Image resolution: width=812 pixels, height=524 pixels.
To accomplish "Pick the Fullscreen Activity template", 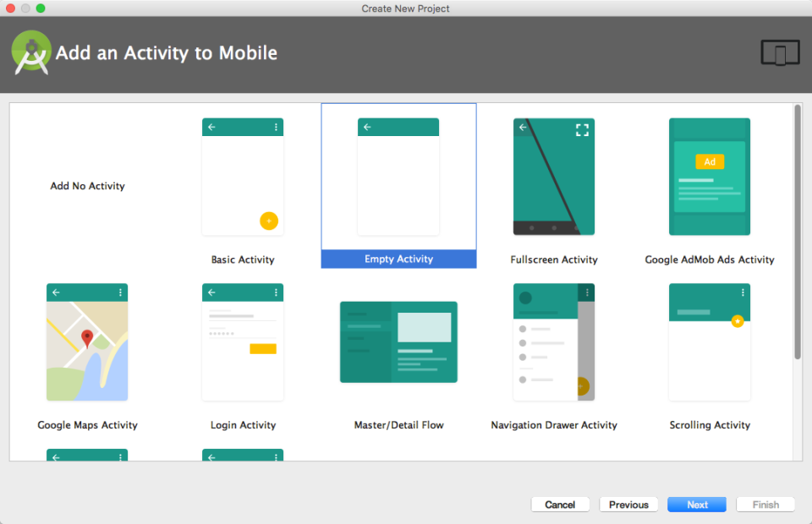I will coord(554,177).
